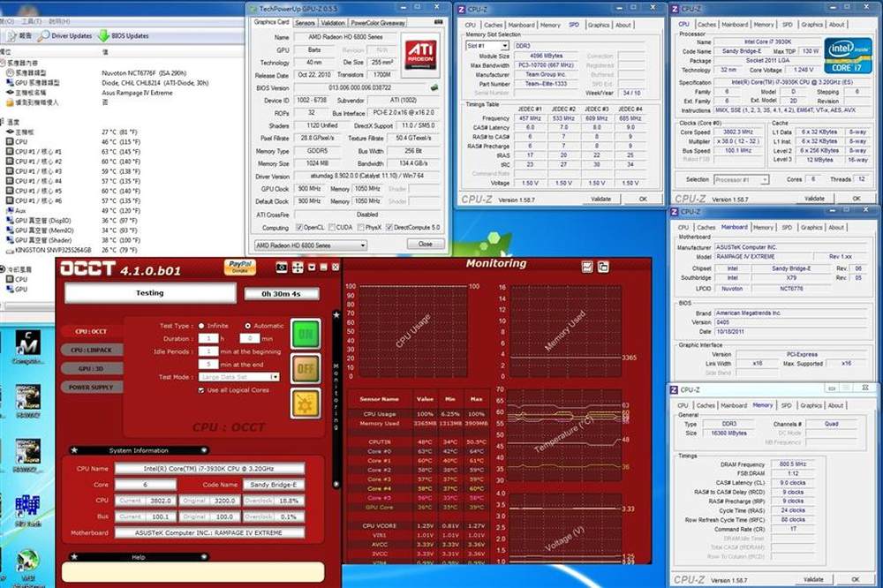
Task: Collapse the System Information section arrow
Action: coord(204,450)
